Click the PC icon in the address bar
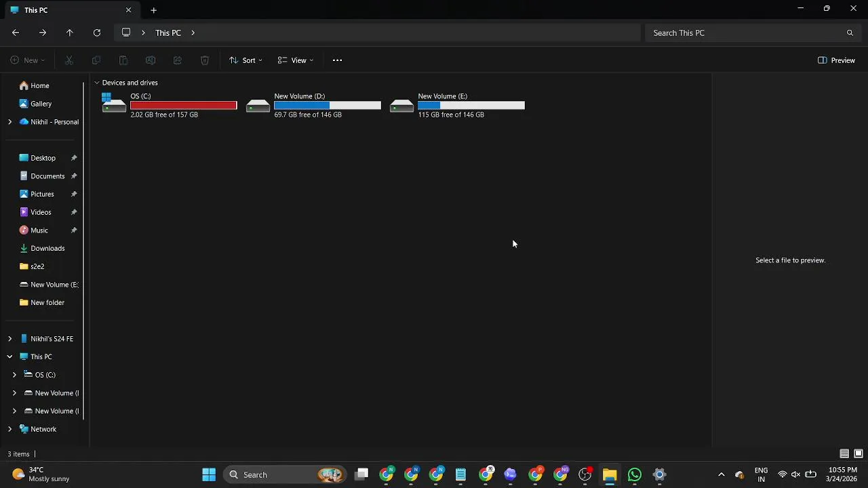This screenshot has width=868, height=488. point(126,33)
